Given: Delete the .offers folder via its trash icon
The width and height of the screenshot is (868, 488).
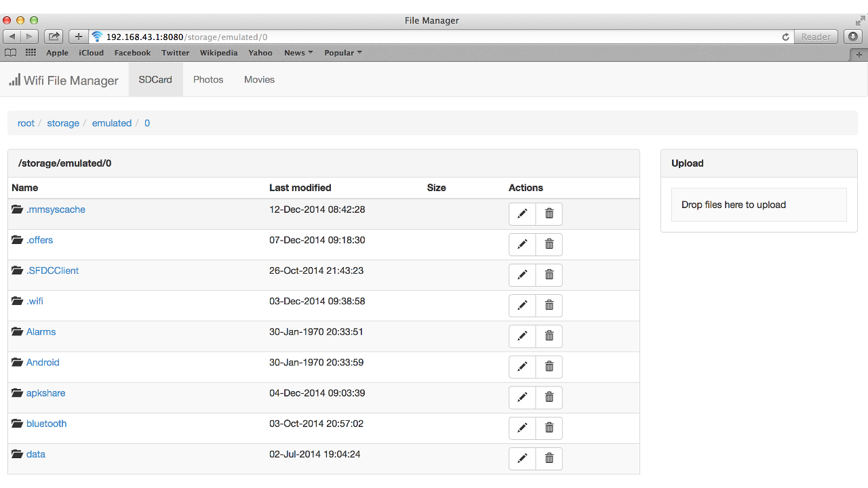Looking at the screenshot, I should point(549,244).
